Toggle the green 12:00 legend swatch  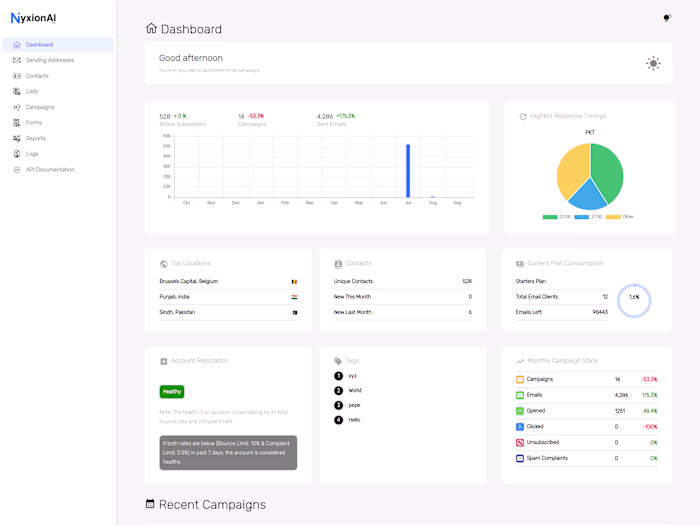[x=550, y=217]
